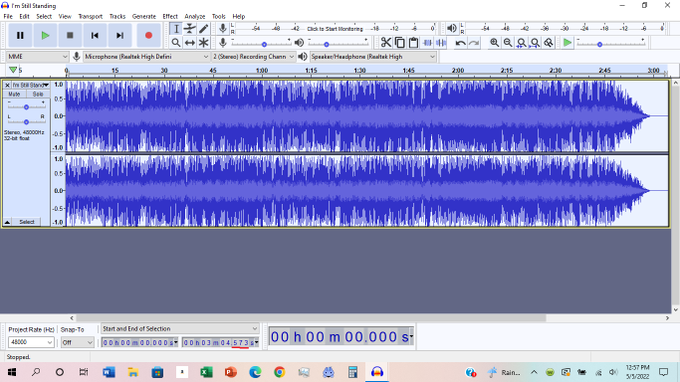Click the Zoom Toggle icon

[x=549, y=42]
